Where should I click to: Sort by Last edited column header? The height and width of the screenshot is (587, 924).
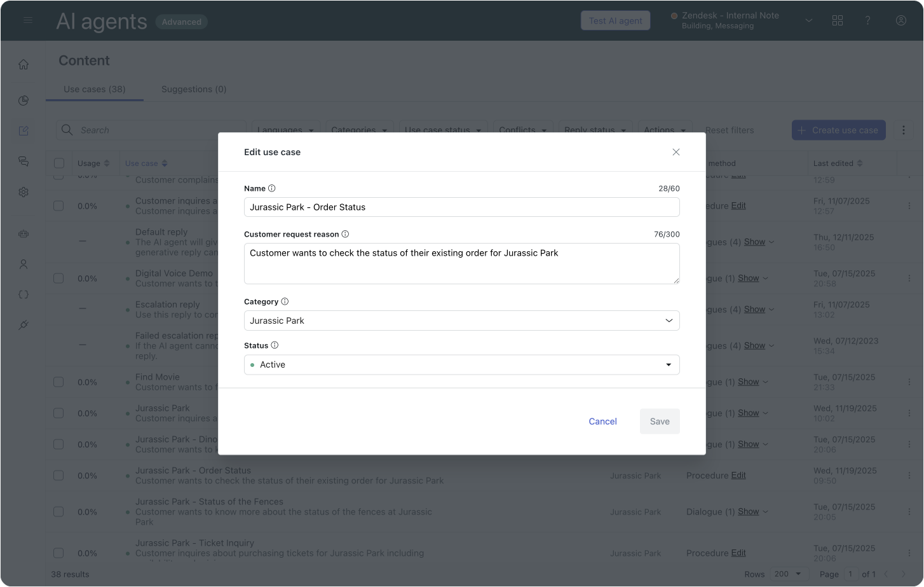click(x=838, y=163)
